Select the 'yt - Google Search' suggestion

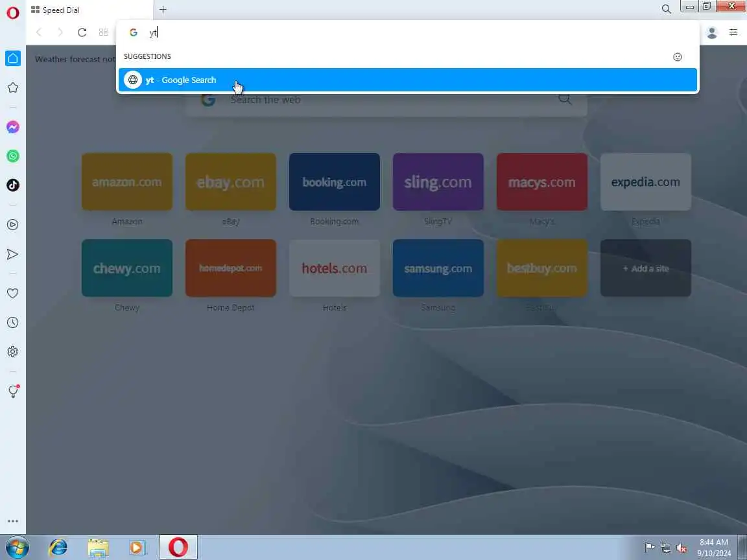tap(408, 80)
